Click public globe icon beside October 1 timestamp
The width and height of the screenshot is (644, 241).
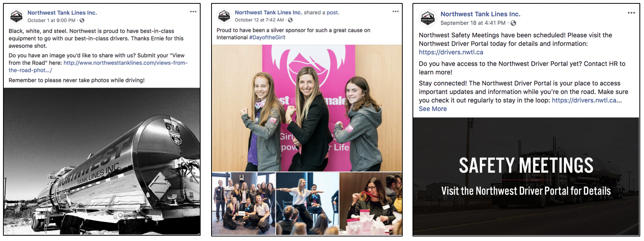82,20
